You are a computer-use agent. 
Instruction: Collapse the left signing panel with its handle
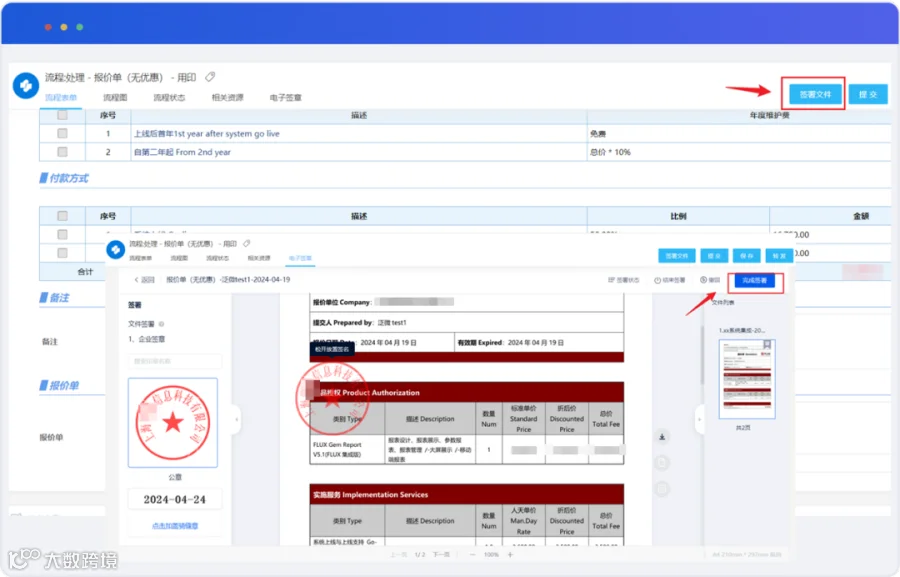click(236, 420)
